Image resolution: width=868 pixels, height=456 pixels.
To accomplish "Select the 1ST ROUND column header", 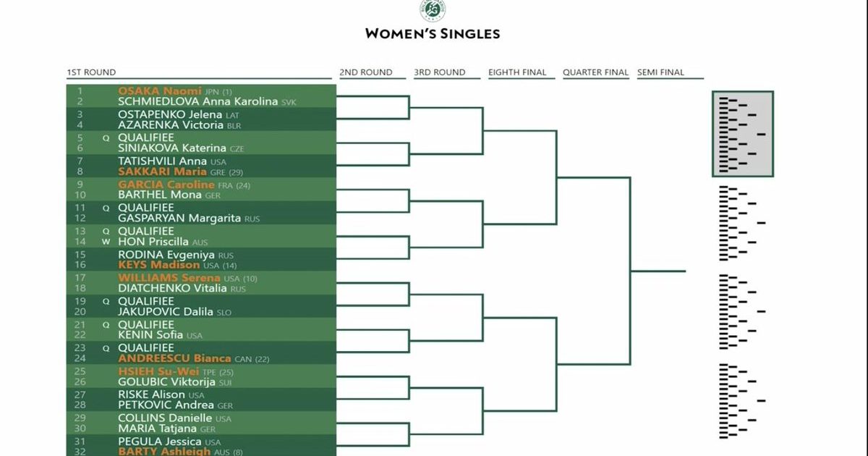I will click(91, 72).
